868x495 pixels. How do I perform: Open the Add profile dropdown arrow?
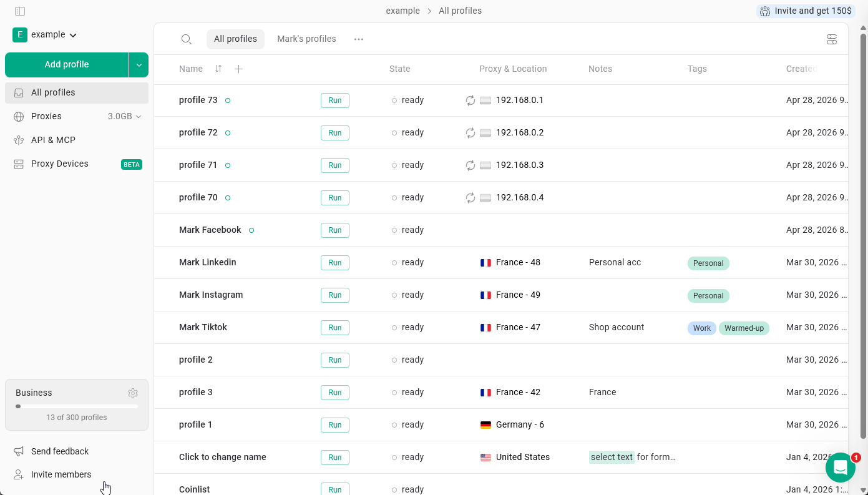tap(139, 65)
